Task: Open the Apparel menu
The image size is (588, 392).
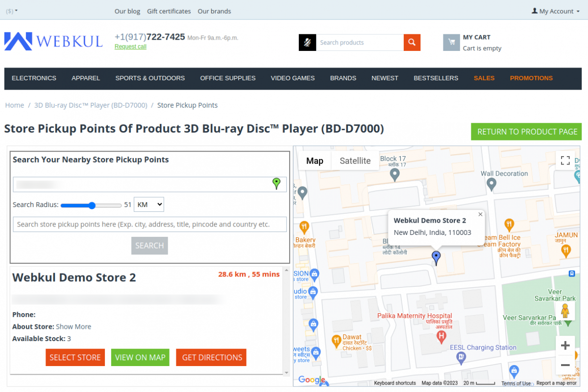Action: pos(86,78)
